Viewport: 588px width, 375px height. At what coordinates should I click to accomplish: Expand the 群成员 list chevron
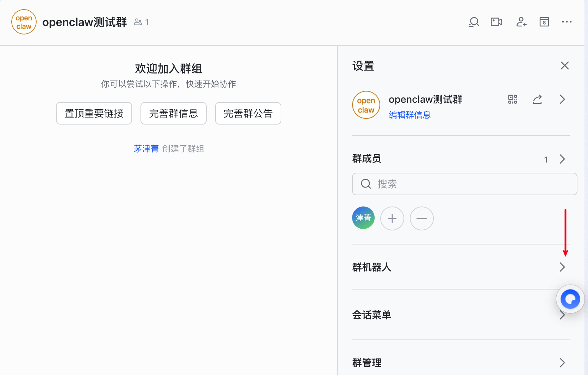(x=562, y=159)
